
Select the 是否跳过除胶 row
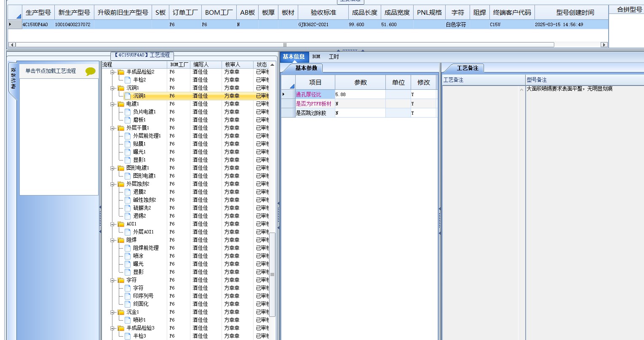[359, 113]
